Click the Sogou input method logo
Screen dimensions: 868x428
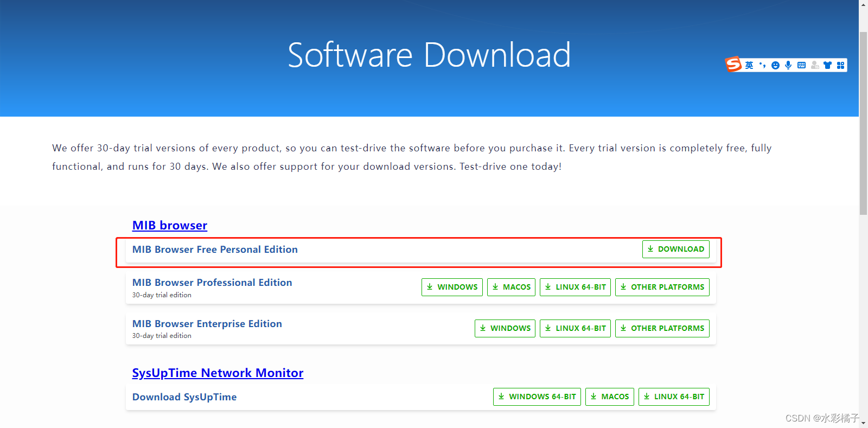[733, 65]
